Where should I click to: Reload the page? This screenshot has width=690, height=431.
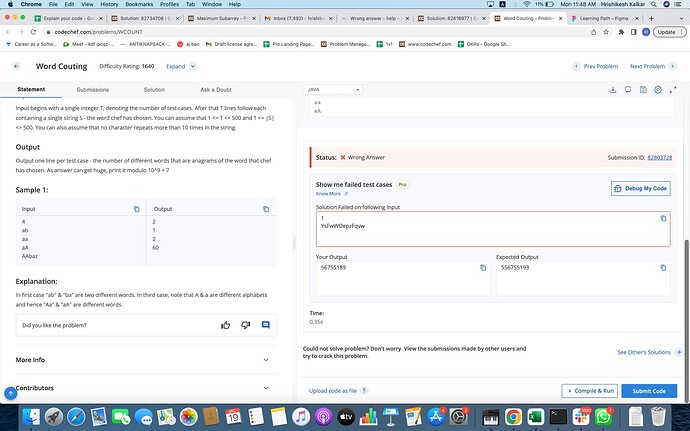coord(33,32)
